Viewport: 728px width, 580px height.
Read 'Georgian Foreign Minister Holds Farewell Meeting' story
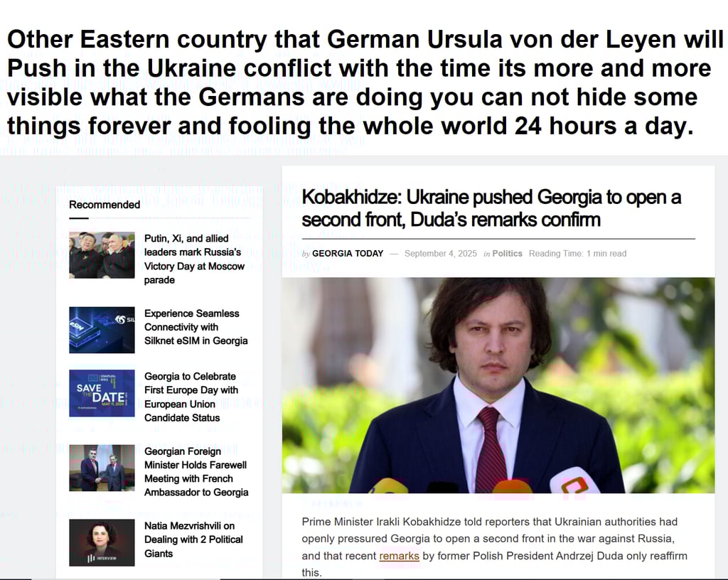point(196,471)
